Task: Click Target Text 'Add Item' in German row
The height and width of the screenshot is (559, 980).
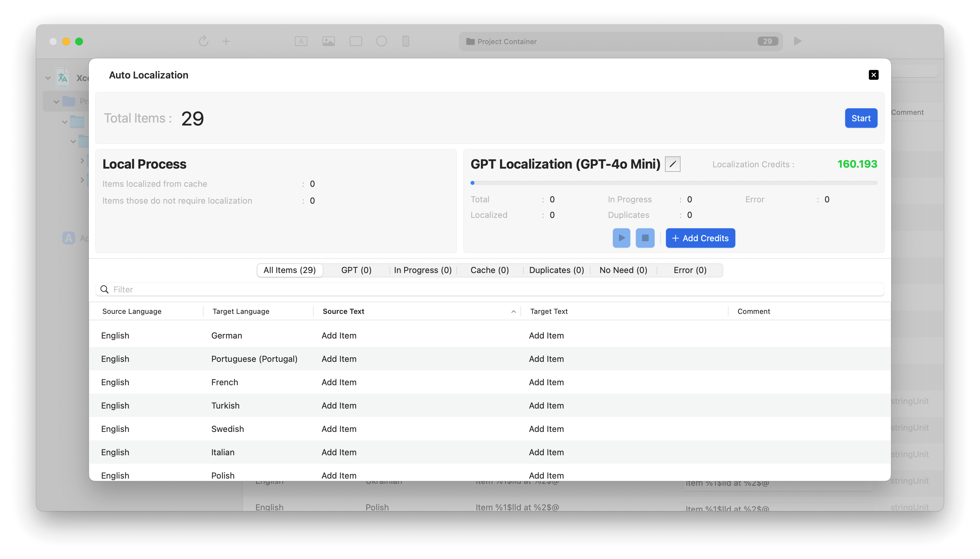Action: (546, 336)
